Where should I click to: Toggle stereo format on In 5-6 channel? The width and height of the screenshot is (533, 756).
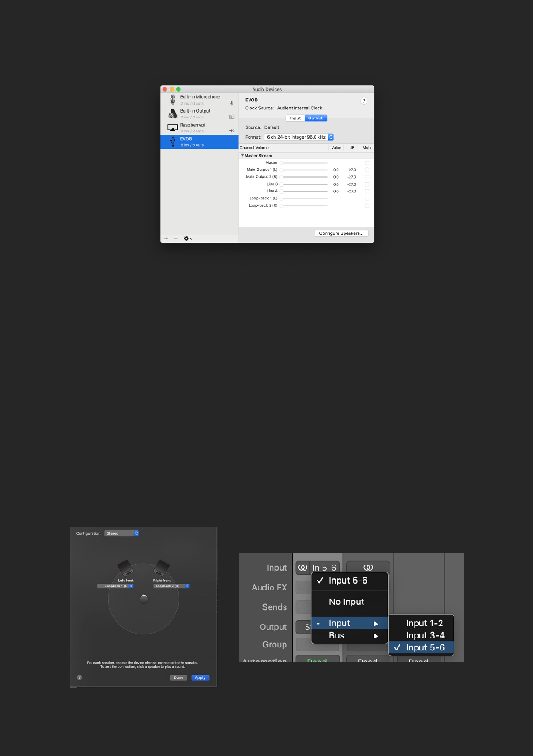(303, 568)
